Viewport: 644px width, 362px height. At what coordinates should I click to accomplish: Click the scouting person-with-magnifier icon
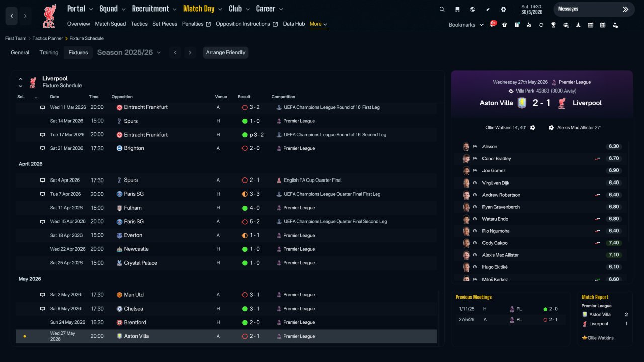[529, 25]
